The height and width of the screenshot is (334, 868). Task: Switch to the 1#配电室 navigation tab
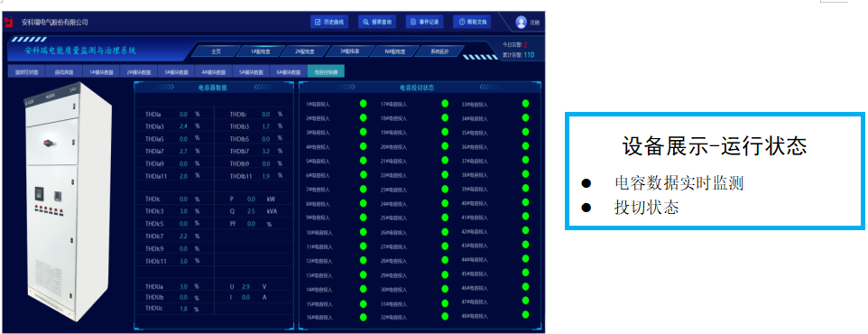pyautogui.click(x=260, y=51)
